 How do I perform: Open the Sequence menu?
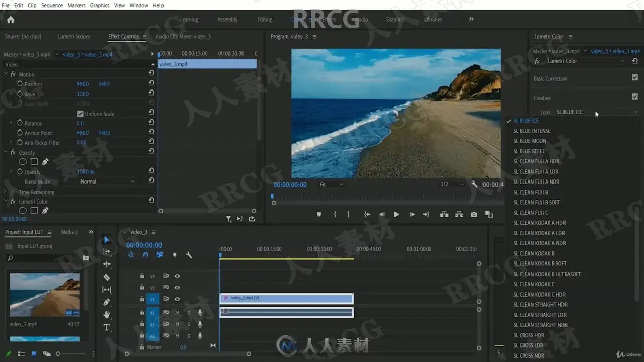pyautogui.click(x=52, y=5)
